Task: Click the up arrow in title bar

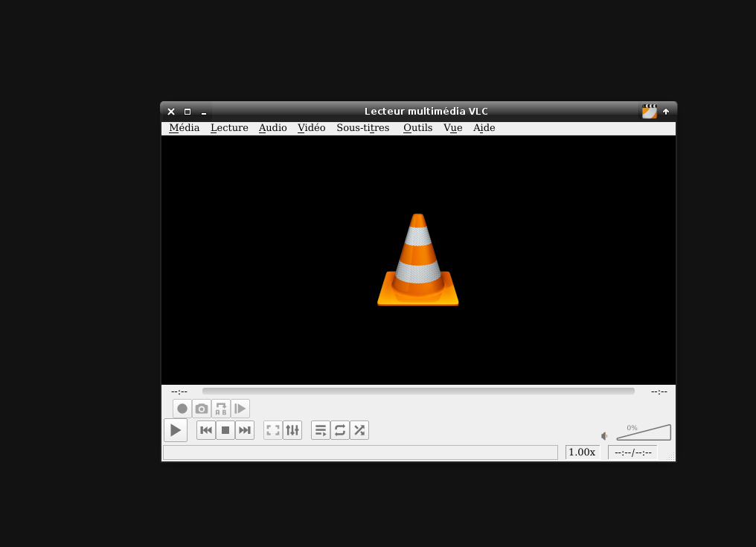Action: pyautogui.click(x=666, y=112)
